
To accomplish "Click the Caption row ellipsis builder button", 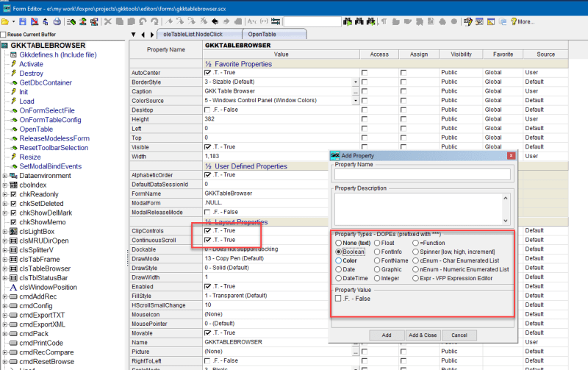I will [355, 91].
